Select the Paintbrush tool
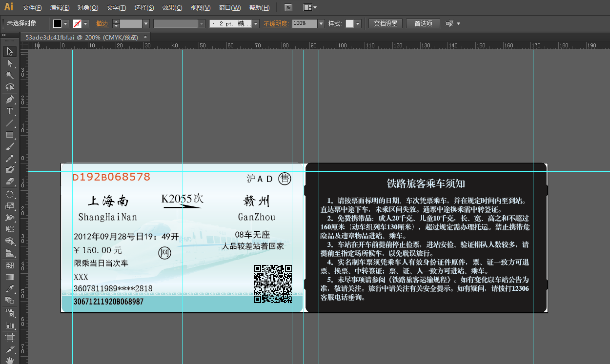 pyautogui.click(x=9, y=146)
